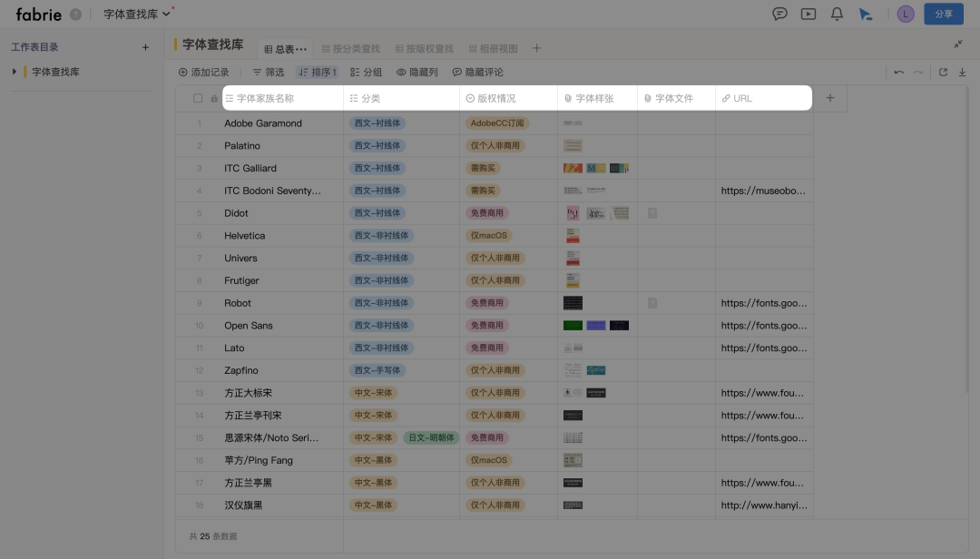Click the fabrie logo
This screenshot has width=980, height=559.
point(39,14)
